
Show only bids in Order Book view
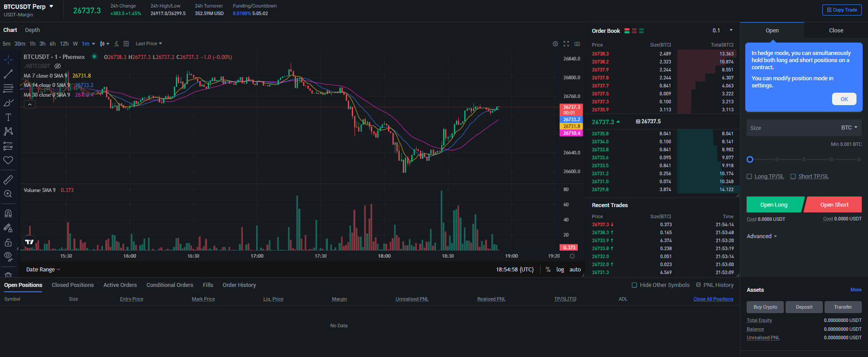point(641,31)
